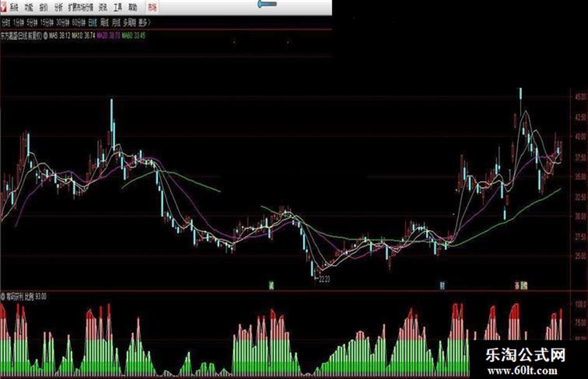This screenshot has height=379, width=588.
Task: Open the 报价 menu
Action: coord(44,7)
